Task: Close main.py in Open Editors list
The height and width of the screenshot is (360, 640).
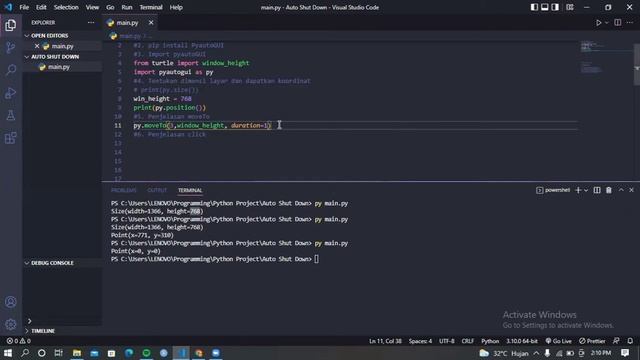Action: tap(37, 46)
